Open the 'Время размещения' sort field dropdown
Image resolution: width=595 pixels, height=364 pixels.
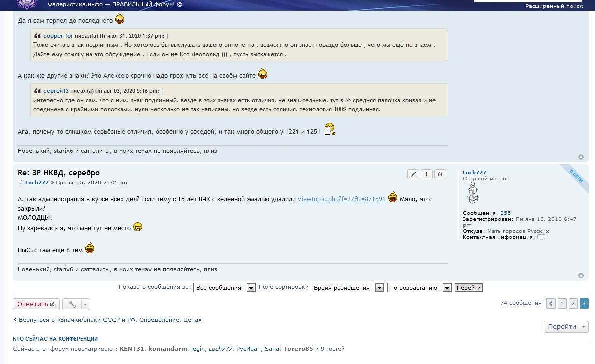point(347,288)
